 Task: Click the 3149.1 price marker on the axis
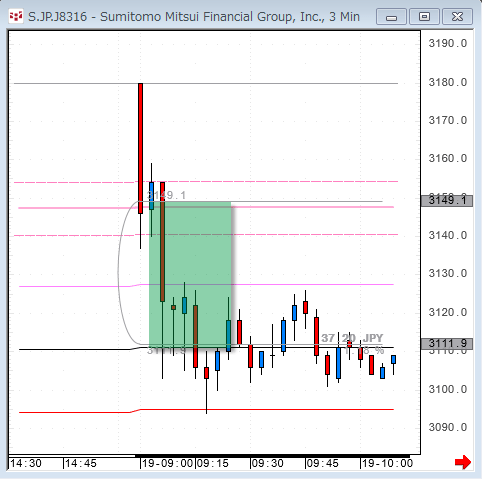click(447, 201)
